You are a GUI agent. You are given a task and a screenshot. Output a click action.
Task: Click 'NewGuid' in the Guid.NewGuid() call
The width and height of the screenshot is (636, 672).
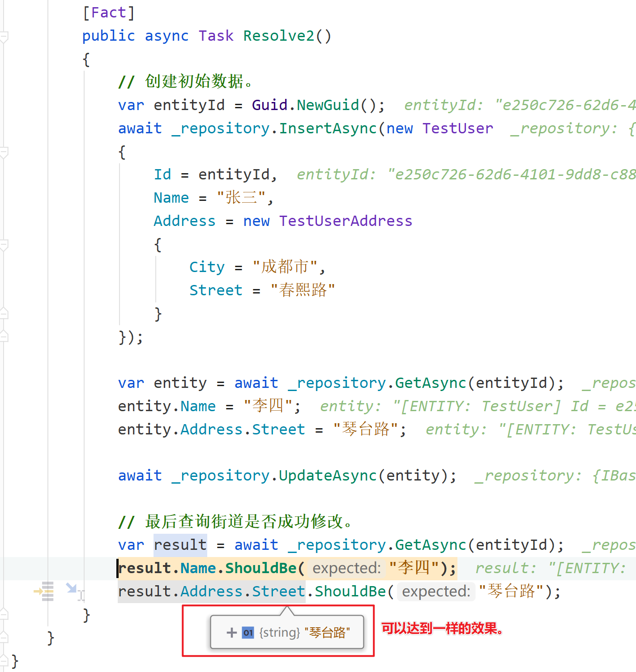pyautogui.click(x=328, y=105)
